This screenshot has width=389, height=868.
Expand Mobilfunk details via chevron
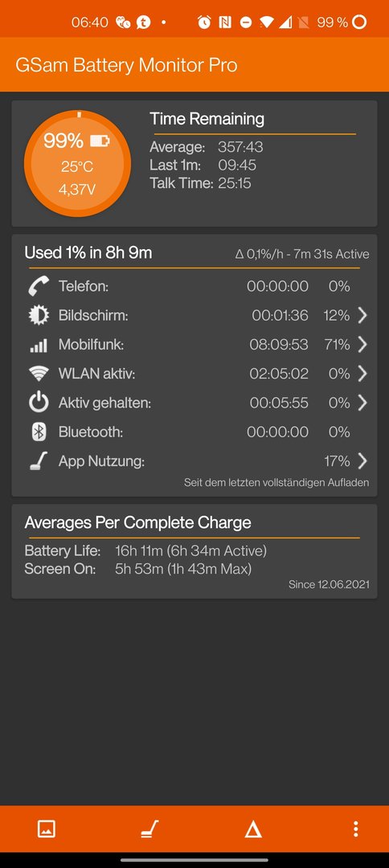coord(362,345)
